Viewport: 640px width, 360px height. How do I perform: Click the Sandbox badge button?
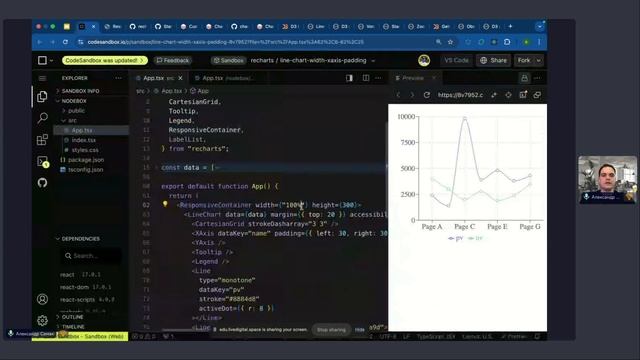click(x=229, y=60)
